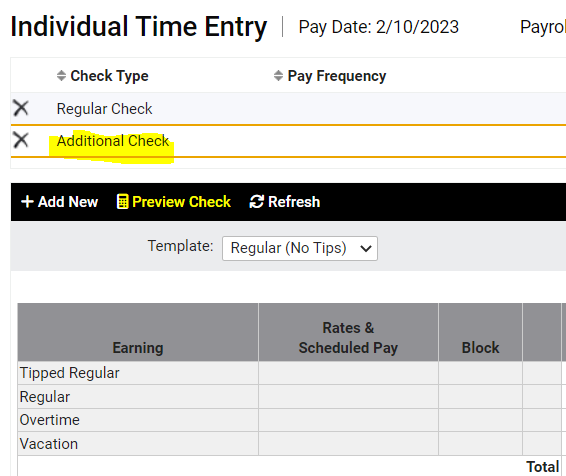Click the Refresh button text
The width and height of the screenshot is (566, 476).
[294, 202]
